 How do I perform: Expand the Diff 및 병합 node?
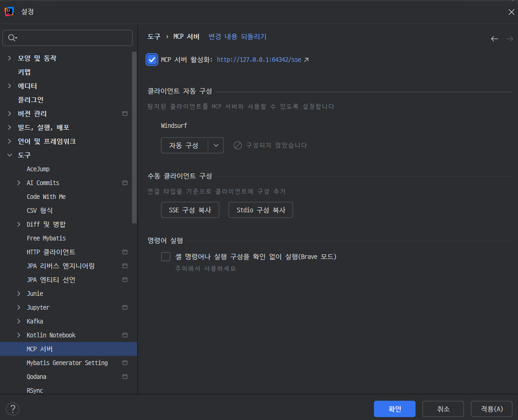point(19,224)
